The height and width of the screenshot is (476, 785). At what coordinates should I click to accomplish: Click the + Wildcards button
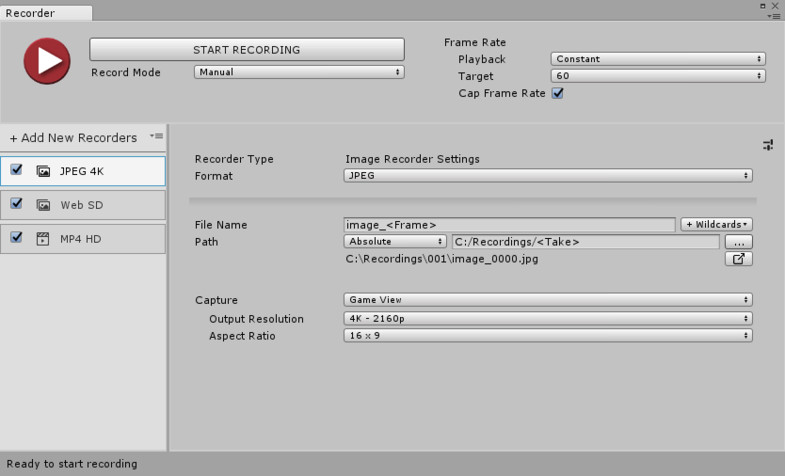[x=716, y=225]
